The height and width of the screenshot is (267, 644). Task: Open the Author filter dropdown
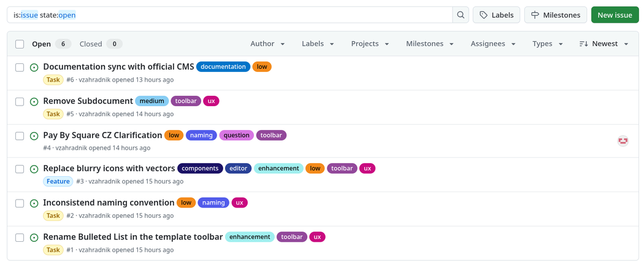pos(267,44)
